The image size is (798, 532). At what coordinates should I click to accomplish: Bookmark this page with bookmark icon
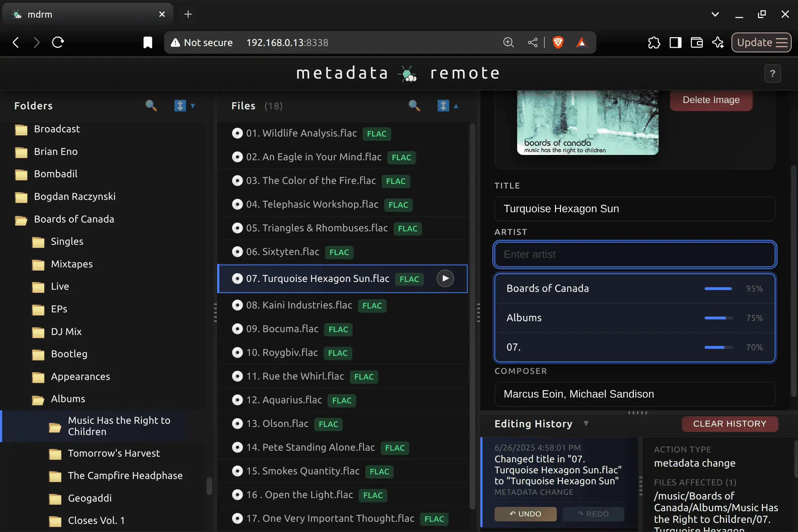point(148,42)
